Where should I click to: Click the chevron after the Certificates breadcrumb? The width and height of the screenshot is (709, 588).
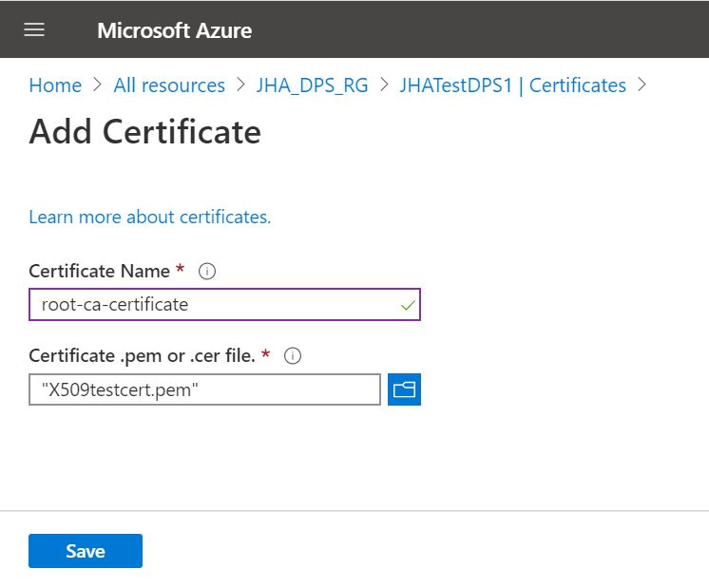click(x=642, y=85)
